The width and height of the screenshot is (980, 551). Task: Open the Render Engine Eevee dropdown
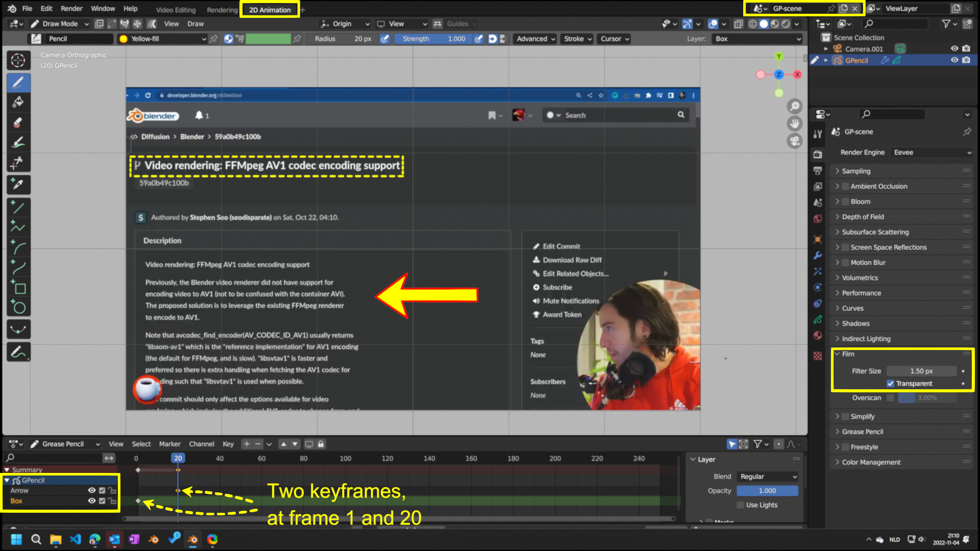pos(932,153)
